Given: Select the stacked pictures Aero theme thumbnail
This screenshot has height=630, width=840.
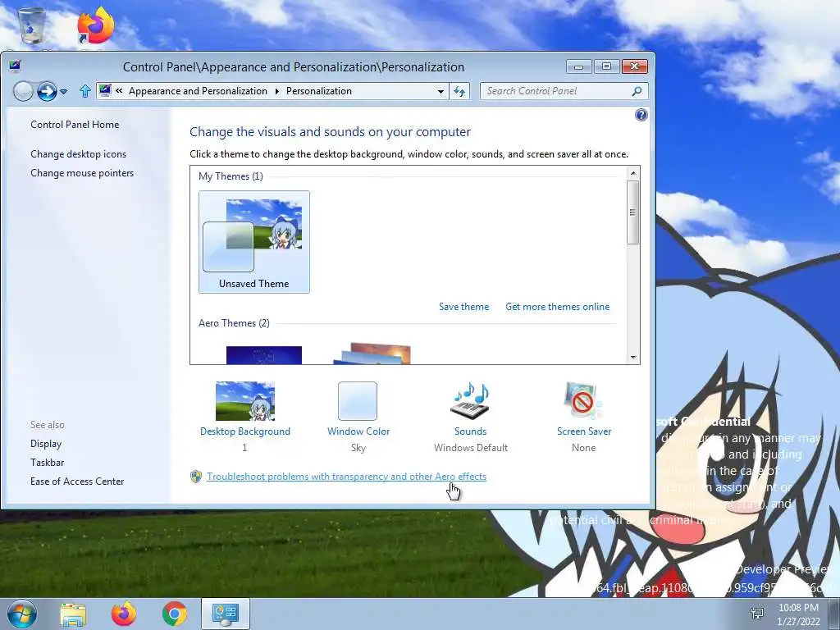Looking at the screenshot, I should (372, 354).
